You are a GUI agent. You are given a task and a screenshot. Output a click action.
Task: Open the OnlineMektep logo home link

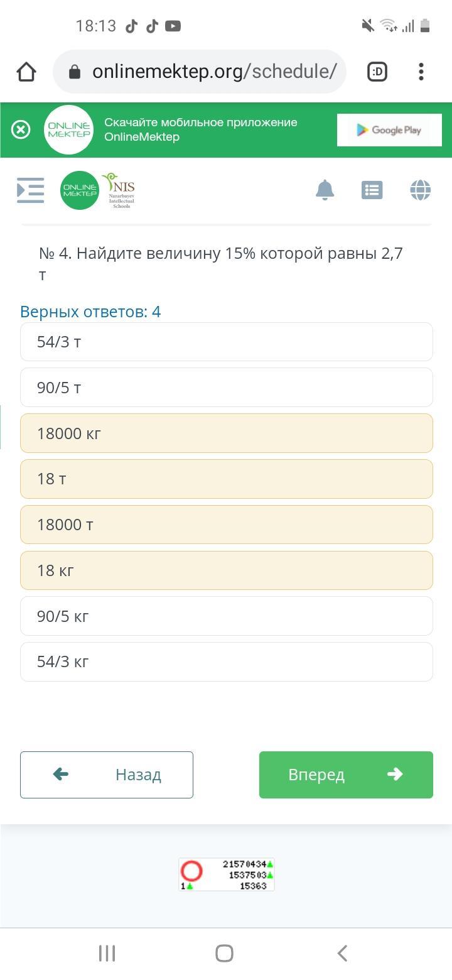(x=80, y=190)
